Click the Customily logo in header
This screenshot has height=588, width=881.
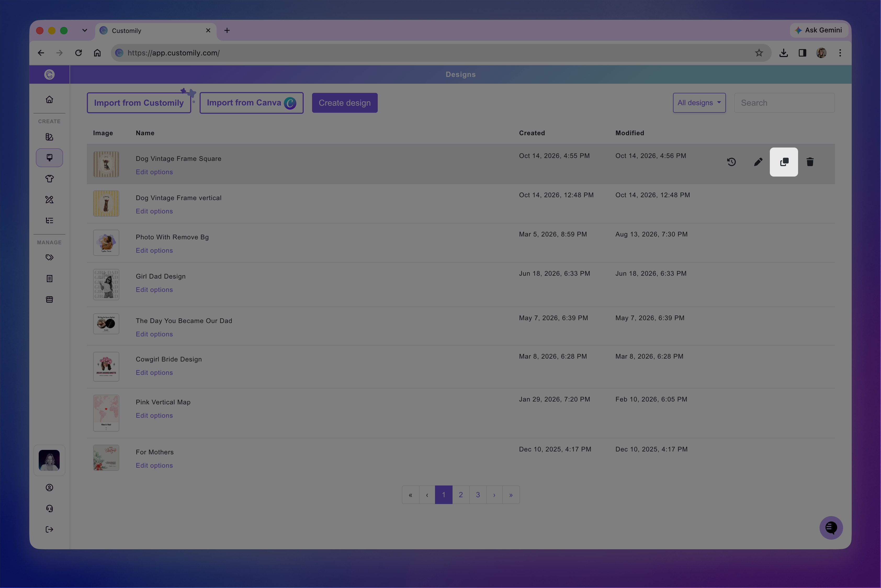coord(49,75)
